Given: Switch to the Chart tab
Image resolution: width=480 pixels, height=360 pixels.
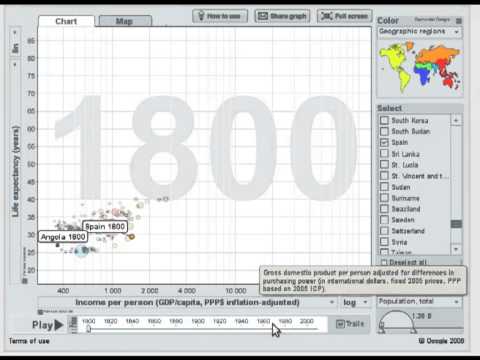Looking at the screenshot, I should pos(66,21).
